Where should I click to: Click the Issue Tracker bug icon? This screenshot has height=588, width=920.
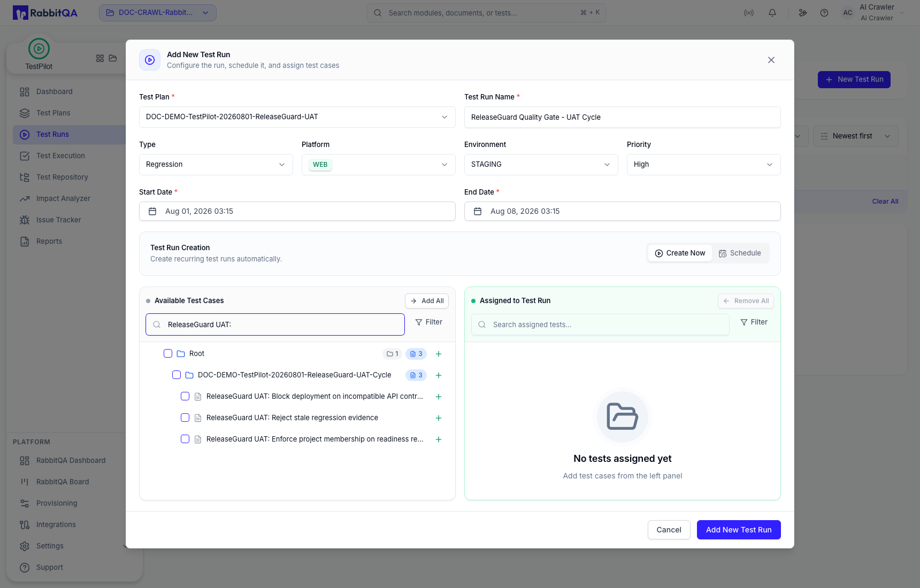click(25, 220)
